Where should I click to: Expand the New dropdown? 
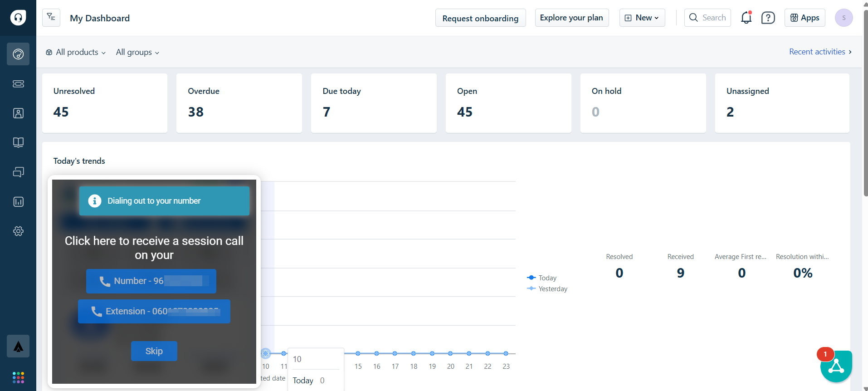(x=642, y=18)
